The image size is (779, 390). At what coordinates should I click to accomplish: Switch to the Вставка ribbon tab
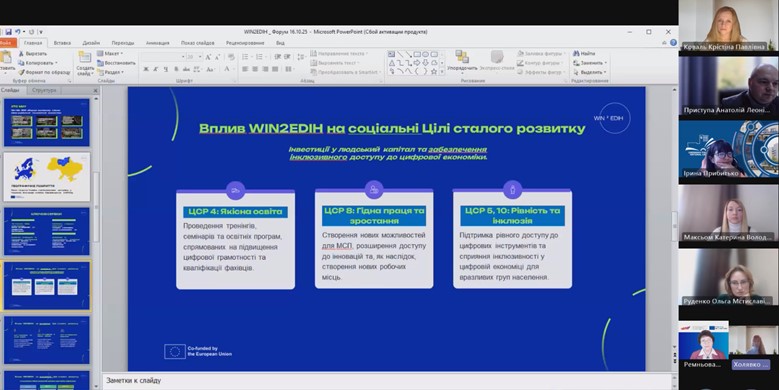click(62, 43)
